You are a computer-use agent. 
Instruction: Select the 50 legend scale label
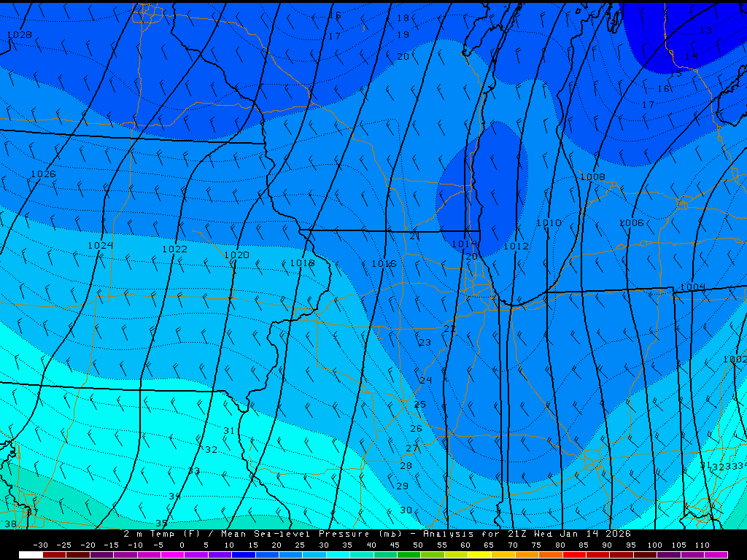click(x=418, y=545)
